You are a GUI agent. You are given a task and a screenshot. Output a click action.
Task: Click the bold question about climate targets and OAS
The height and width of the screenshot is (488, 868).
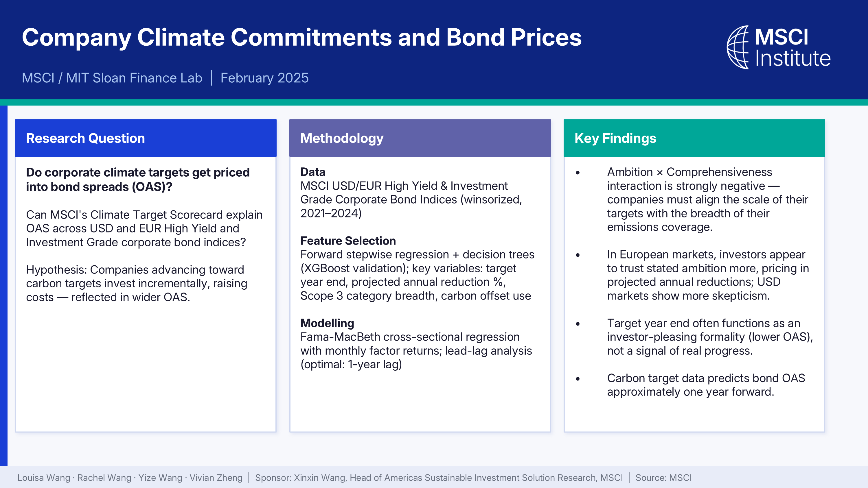click(x=138, y=180)
